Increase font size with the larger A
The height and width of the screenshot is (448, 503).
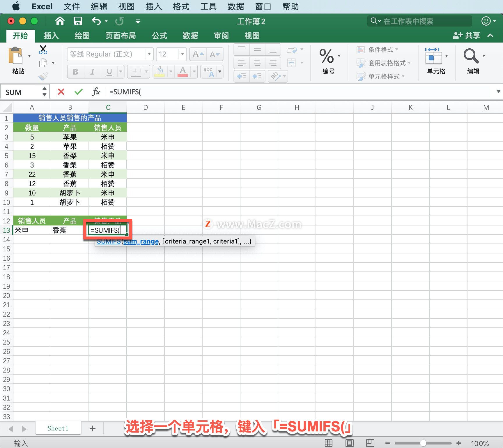(x=198, y=54)
